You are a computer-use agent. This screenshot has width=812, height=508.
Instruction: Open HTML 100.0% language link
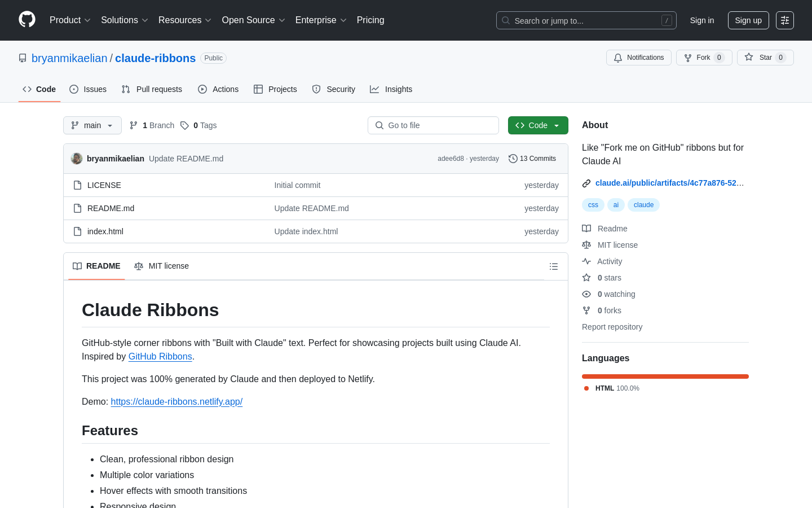(612, 388)
